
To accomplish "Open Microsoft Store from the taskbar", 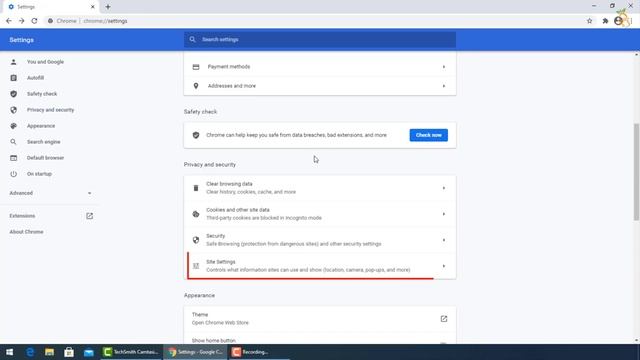I will click(x=69, y=352).
